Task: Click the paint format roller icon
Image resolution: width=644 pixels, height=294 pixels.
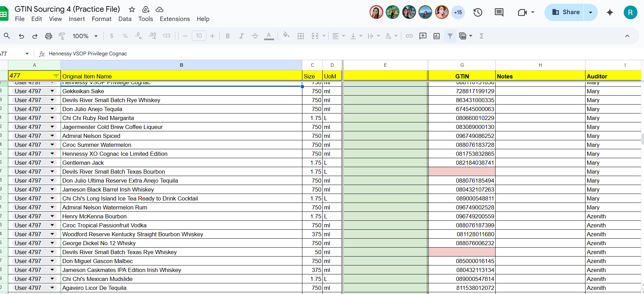Action: click(62, 36)
